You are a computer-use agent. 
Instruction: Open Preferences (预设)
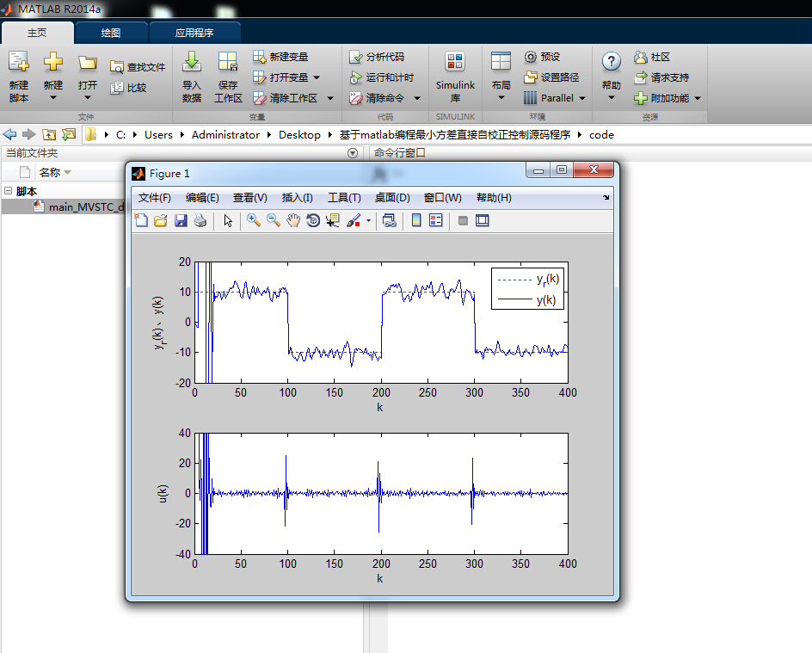pos(542,57)
